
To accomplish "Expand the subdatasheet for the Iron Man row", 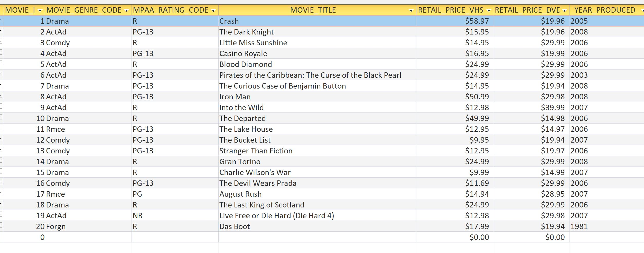I will click(x=1, y=95).
